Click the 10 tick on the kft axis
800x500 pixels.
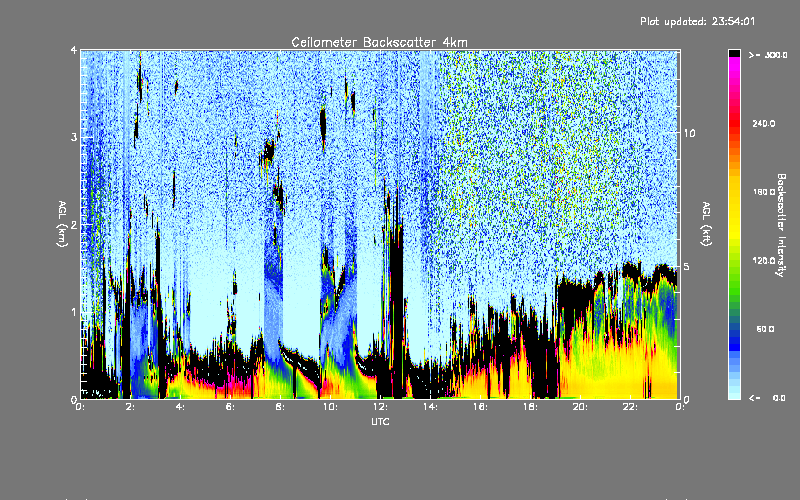tap(689, 133)
